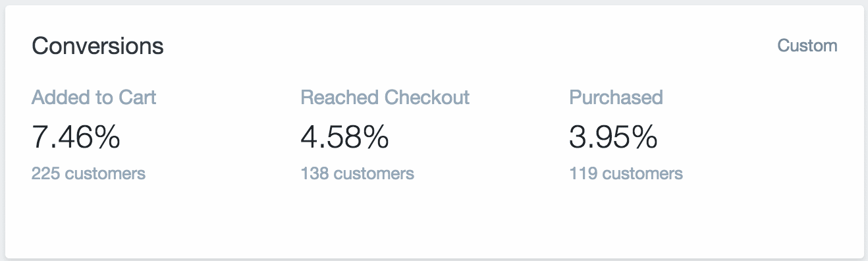The height and width of the screenshot is (261, 868).
Task: Select the Purchased label
Action: point(616,98)
